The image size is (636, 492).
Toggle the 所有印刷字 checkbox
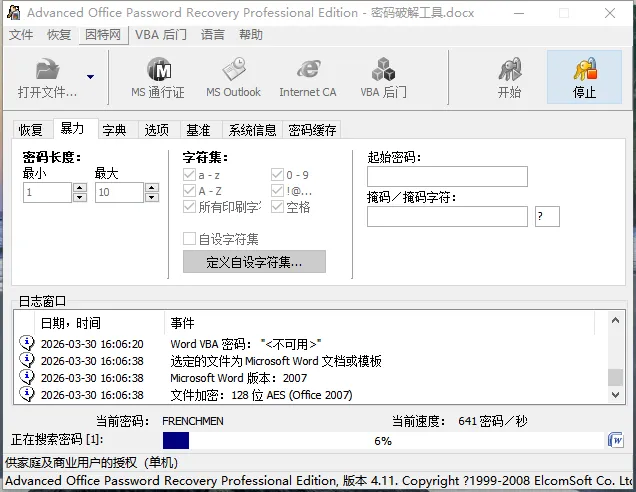click(189, 206)
